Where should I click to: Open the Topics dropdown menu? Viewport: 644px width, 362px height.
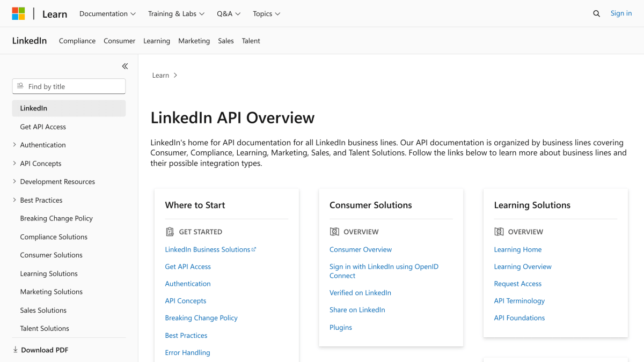pyautogui.click(x=267, y=14)
